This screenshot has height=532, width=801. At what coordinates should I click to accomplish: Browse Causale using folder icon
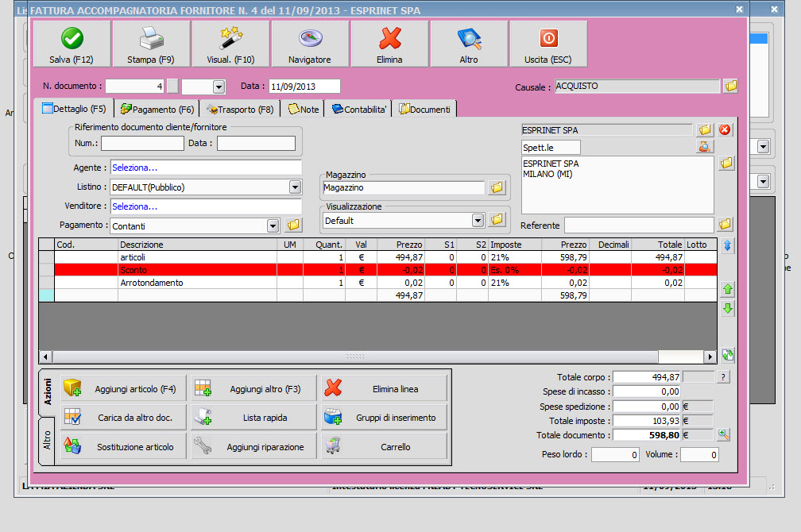tap(731, 86)
